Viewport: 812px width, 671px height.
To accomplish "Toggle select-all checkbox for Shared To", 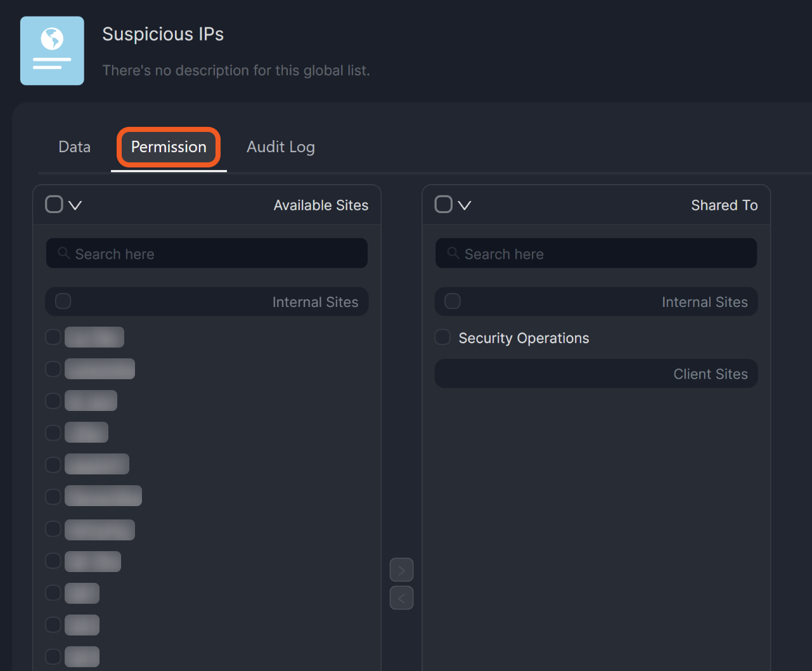I will click(x=443, y=204).
